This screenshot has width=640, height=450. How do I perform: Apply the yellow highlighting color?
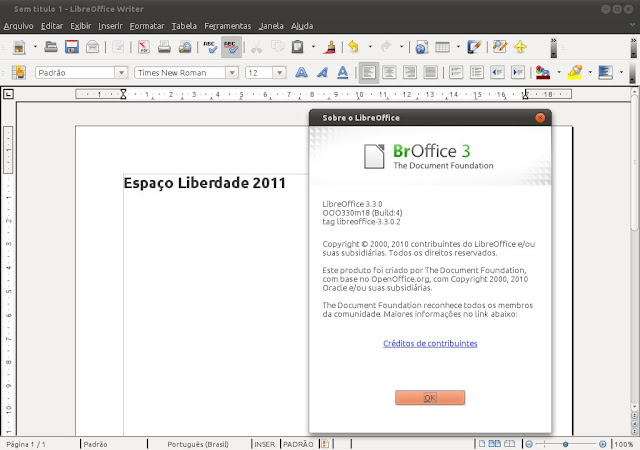pos(575,73)
